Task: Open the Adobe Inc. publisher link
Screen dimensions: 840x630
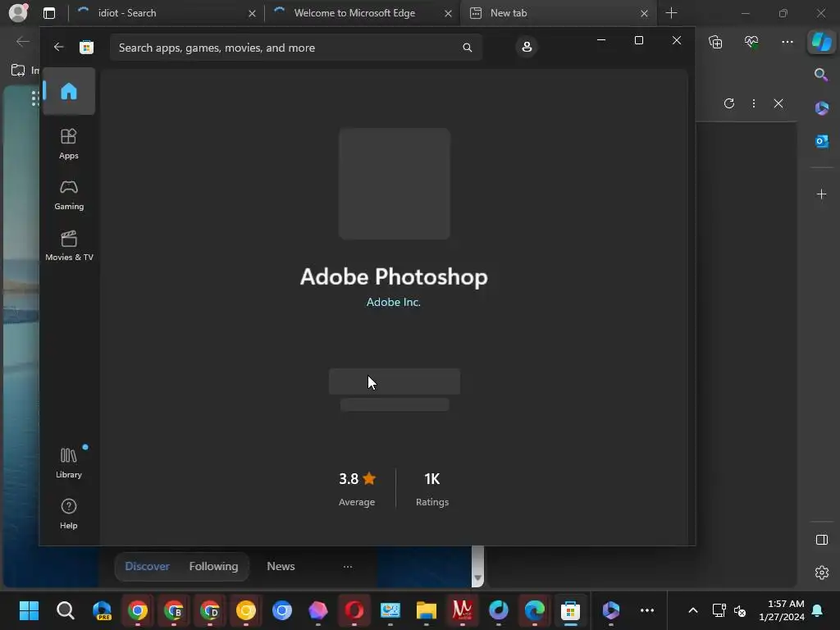Action: pos(393,302)
